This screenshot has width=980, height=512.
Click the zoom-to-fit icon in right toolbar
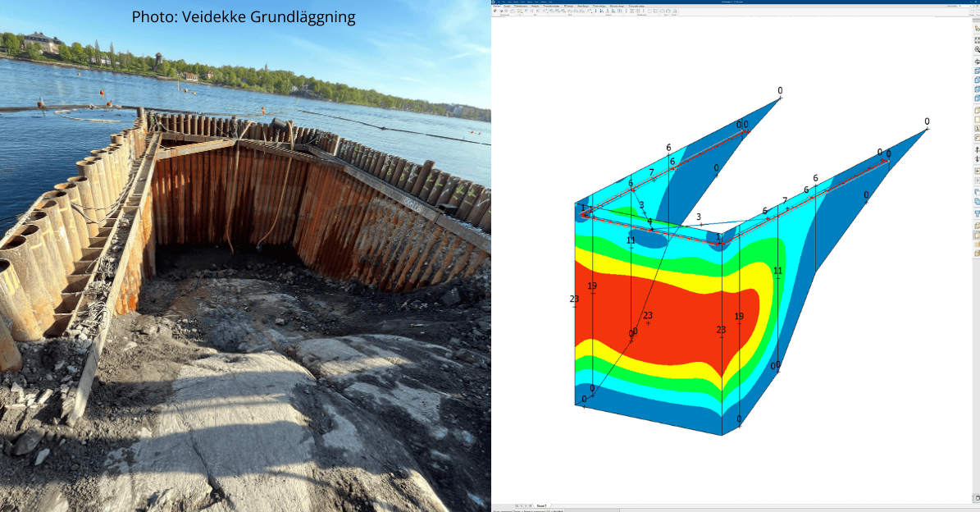(x=977, y=40)
